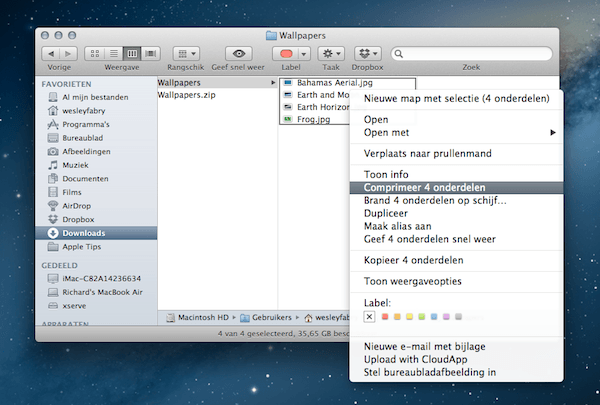Select the Frog.jpg file
This screenshot has height=405, width=600.
point(314,119)
